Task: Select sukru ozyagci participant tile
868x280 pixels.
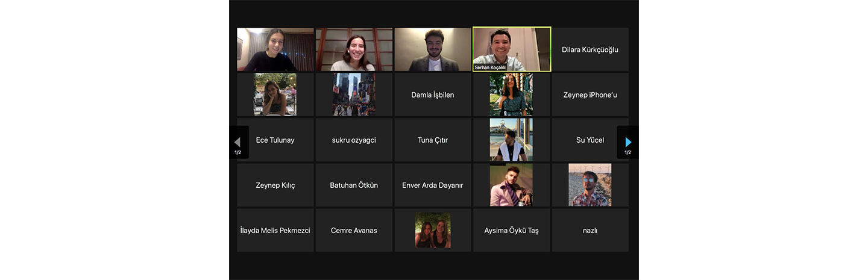Action: [354, 140]
